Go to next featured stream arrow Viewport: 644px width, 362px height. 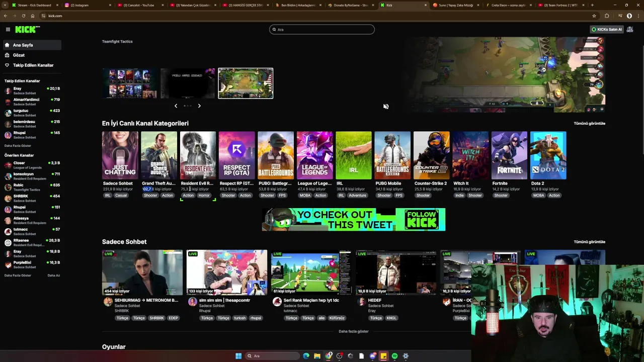[199, 106]
